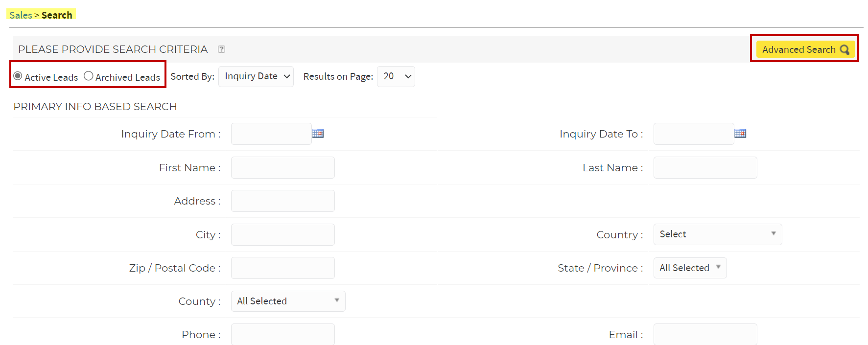The height and width of the screenshot is (345, 868).
Task: Click into the City field
Action: click(x=283, y=234)
